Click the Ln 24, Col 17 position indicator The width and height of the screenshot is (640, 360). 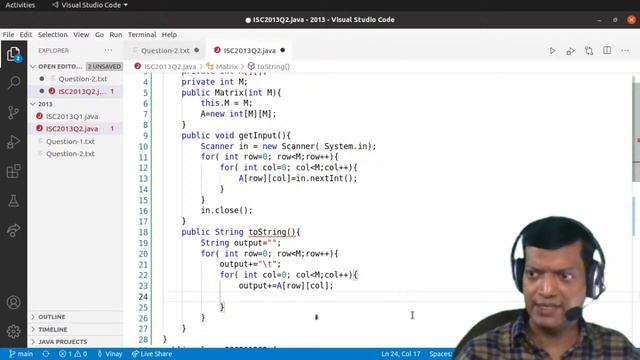point(400,354)
